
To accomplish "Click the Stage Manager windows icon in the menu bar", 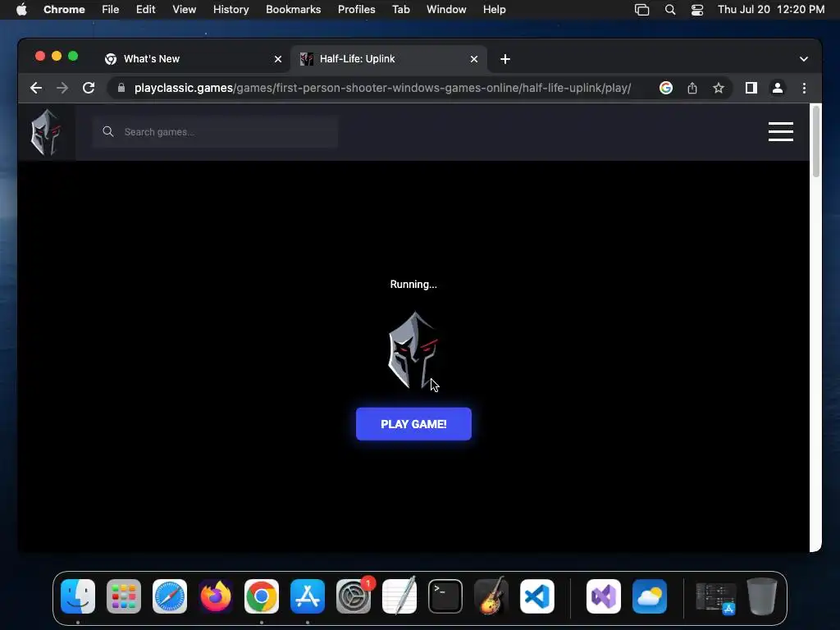I will [641, 10].
